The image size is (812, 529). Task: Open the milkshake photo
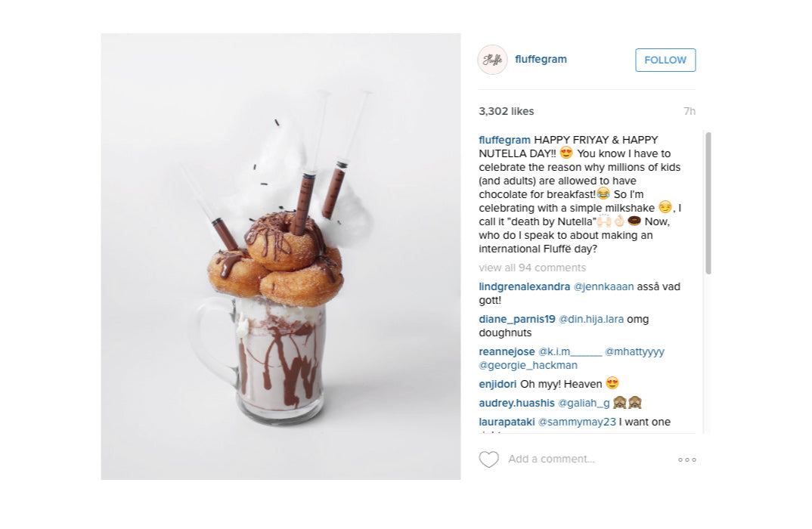[x=280, y=256]
